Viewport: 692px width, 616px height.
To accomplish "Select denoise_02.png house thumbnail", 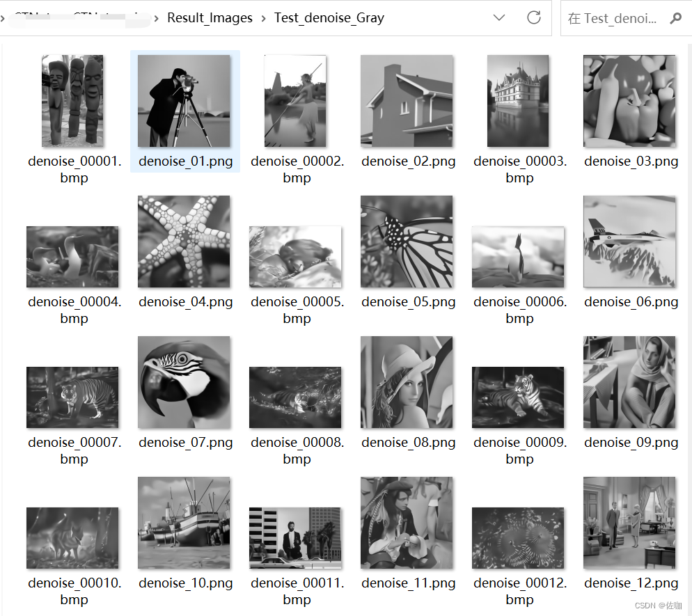I will point(407,101).
